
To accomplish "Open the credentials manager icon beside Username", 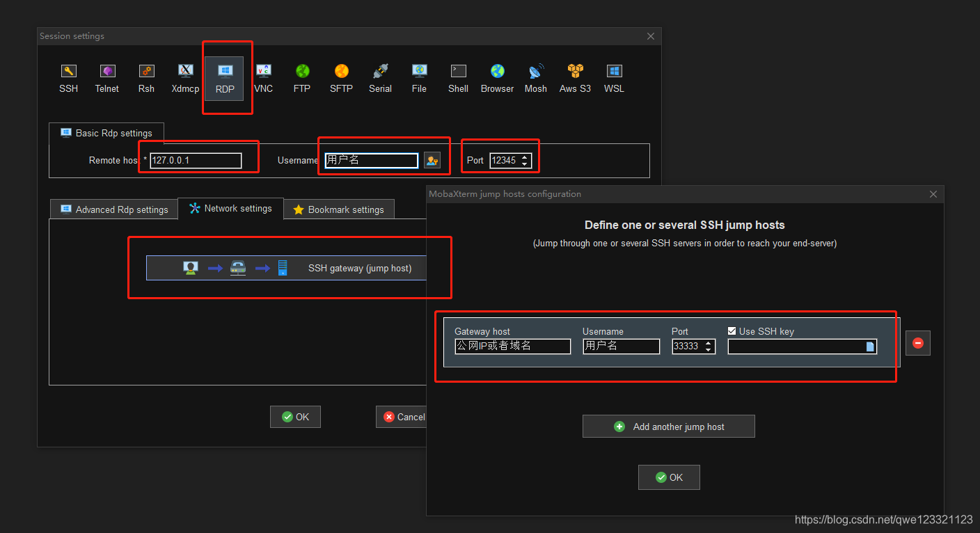I will pos(432,161).
